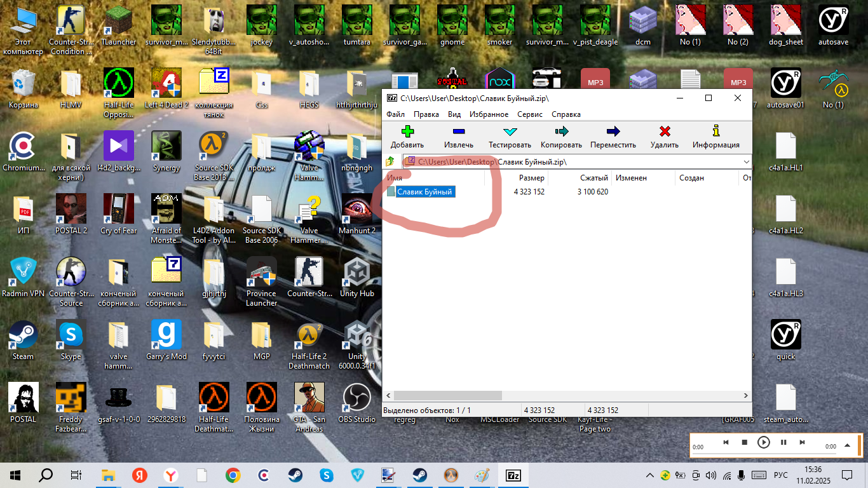Click the previous track button in the media widget
This screenshot has height=488, width=868.
[726, 442]
